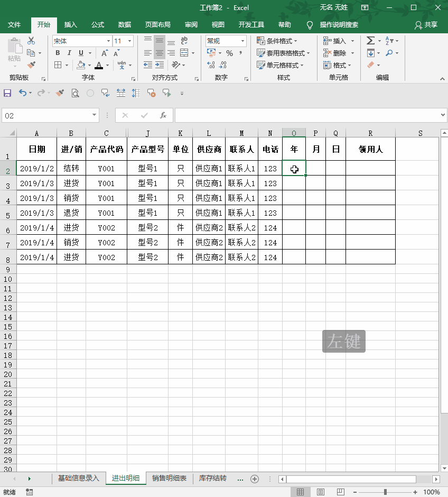Toggle middle vertical alignment

160,41
